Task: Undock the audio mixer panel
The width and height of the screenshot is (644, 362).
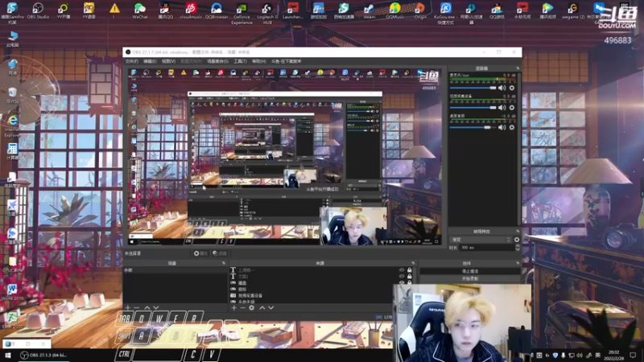Action: (x=518, y=68)
